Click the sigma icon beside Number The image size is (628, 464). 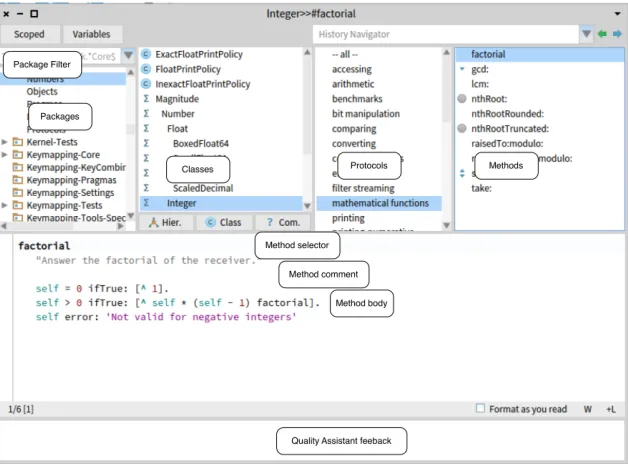(146, 114)
